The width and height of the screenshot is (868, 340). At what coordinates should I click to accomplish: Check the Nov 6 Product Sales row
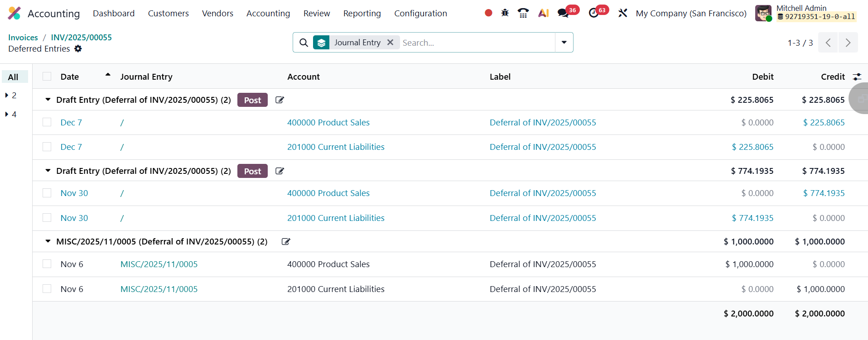pos(47,264)
